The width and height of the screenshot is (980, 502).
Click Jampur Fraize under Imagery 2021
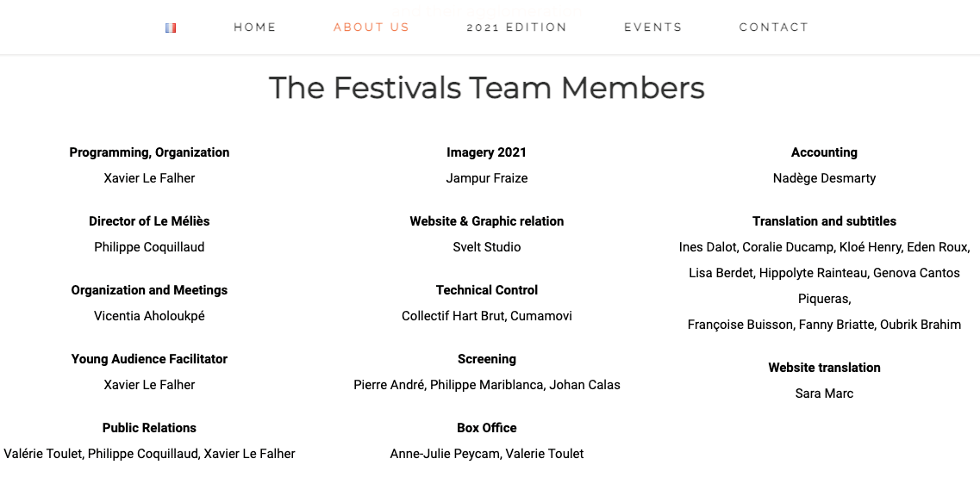tap(487, 178)
